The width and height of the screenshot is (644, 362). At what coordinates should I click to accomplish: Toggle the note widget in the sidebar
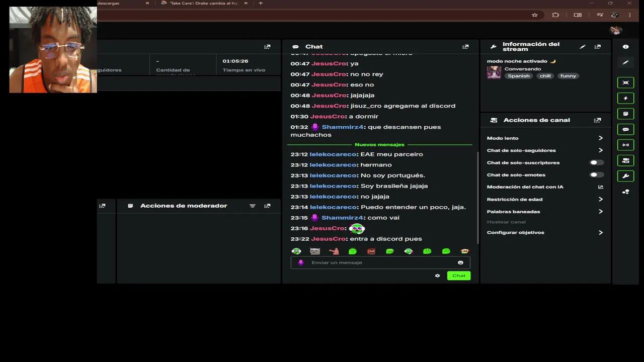(x=625, y=114)
